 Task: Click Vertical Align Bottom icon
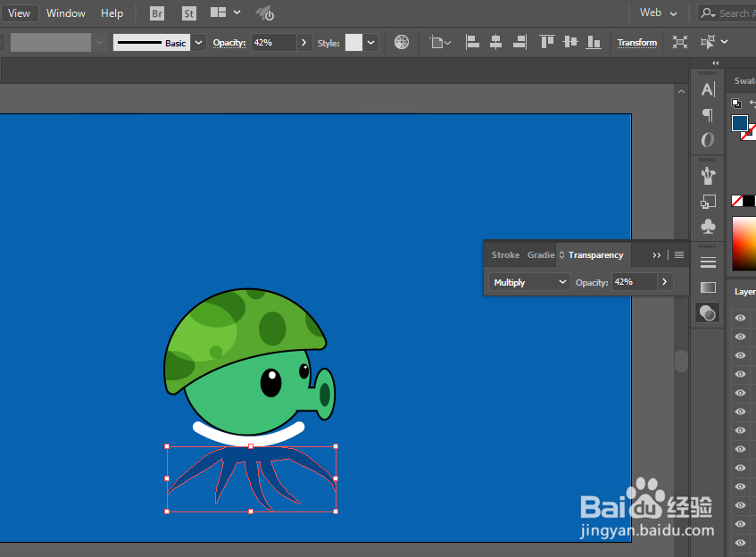(594, 43)
